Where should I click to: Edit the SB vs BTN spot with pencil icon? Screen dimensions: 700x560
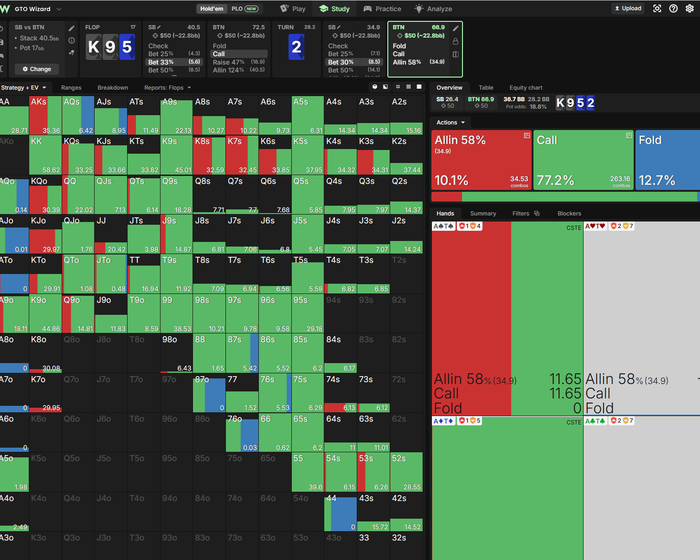pos(71,28)
